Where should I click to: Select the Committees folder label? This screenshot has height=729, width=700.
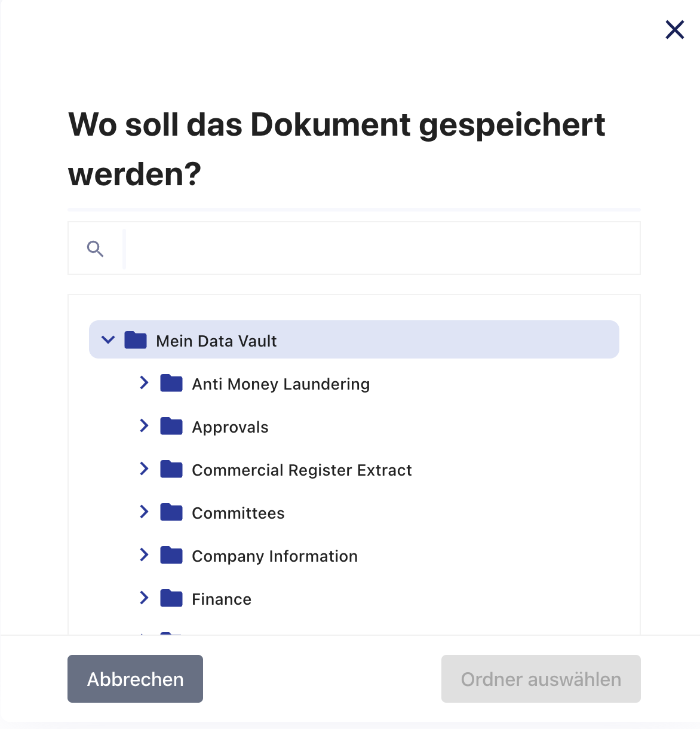pyautogui.click(x=238, y=513)
